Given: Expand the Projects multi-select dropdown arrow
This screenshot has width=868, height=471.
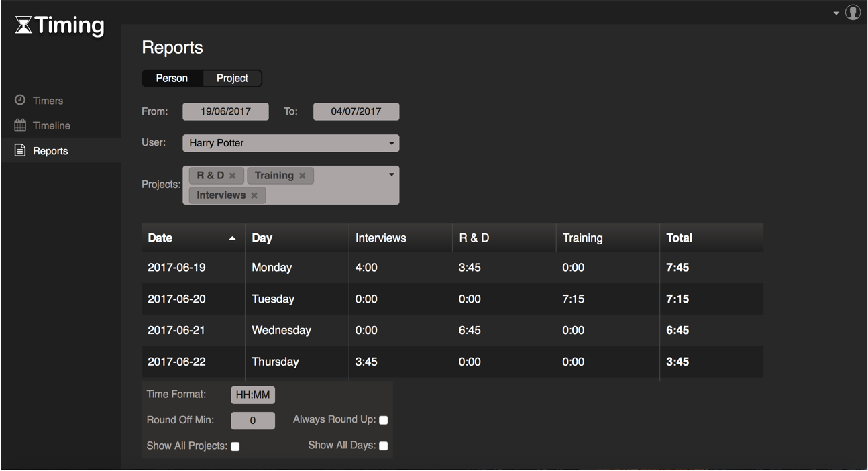Looking at the screenshot, I should 391,175.
